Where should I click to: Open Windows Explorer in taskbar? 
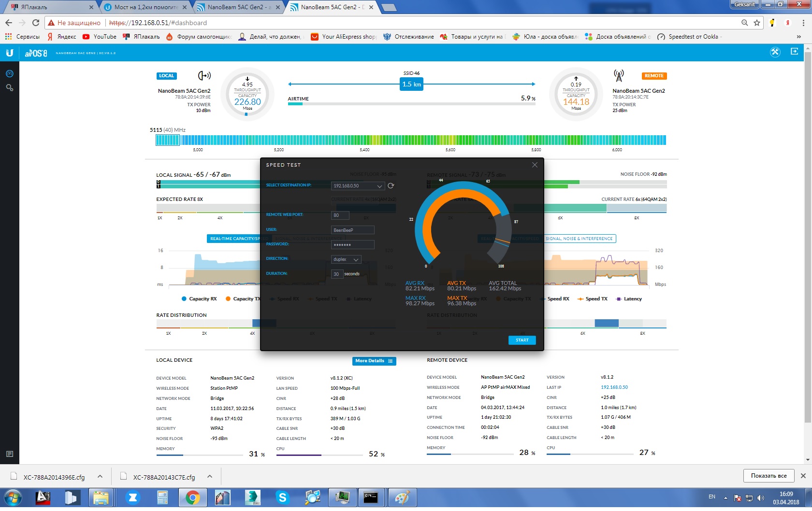coord(101,498)
